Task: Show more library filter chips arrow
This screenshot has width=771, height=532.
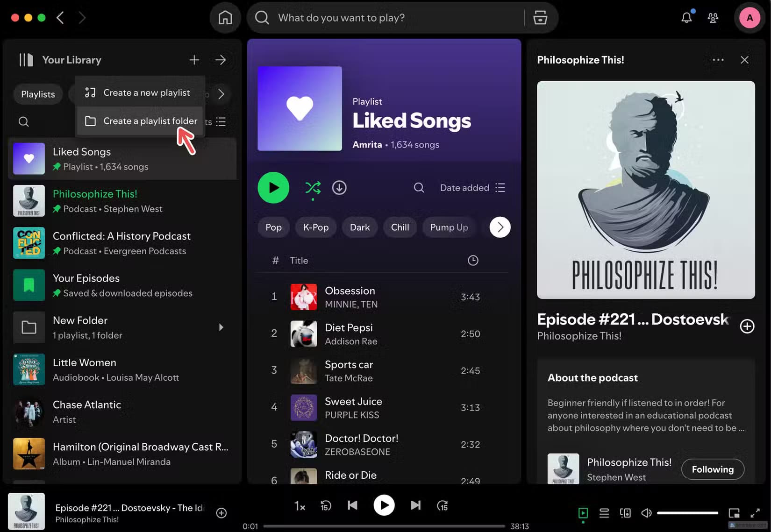Action: (x=221, y=94)
